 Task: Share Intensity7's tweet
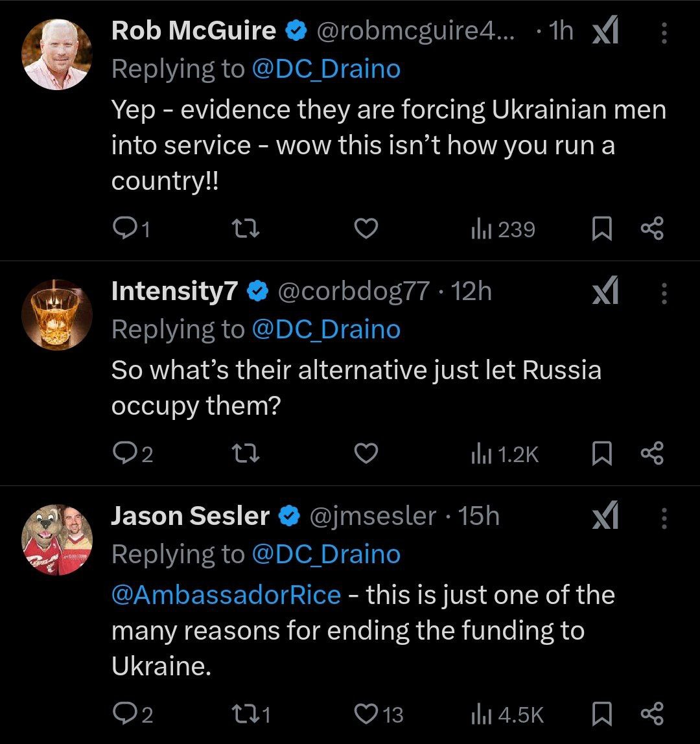(651, 454)
